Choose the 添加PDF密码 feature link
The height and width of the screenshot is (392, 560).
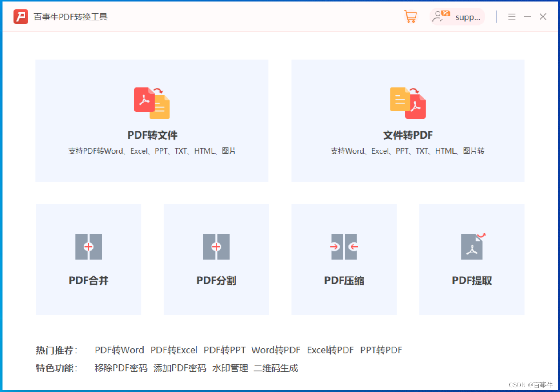[180, 368]
